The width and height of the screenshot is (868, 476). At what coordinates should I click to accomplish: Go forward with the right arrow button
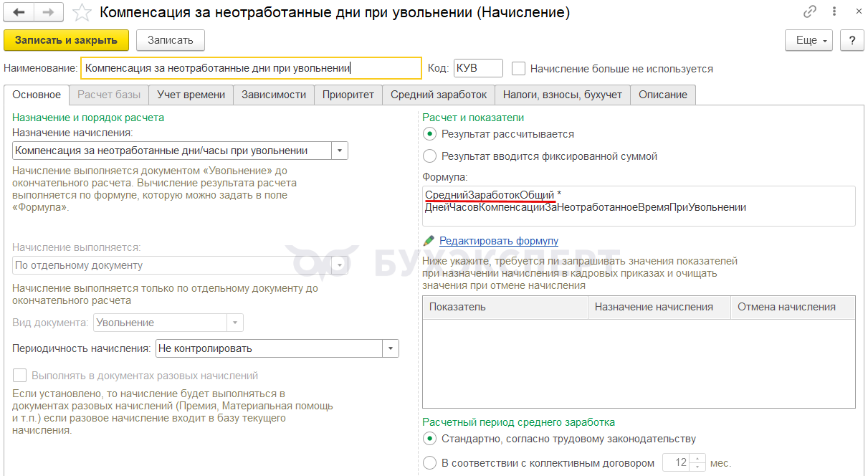48,12
